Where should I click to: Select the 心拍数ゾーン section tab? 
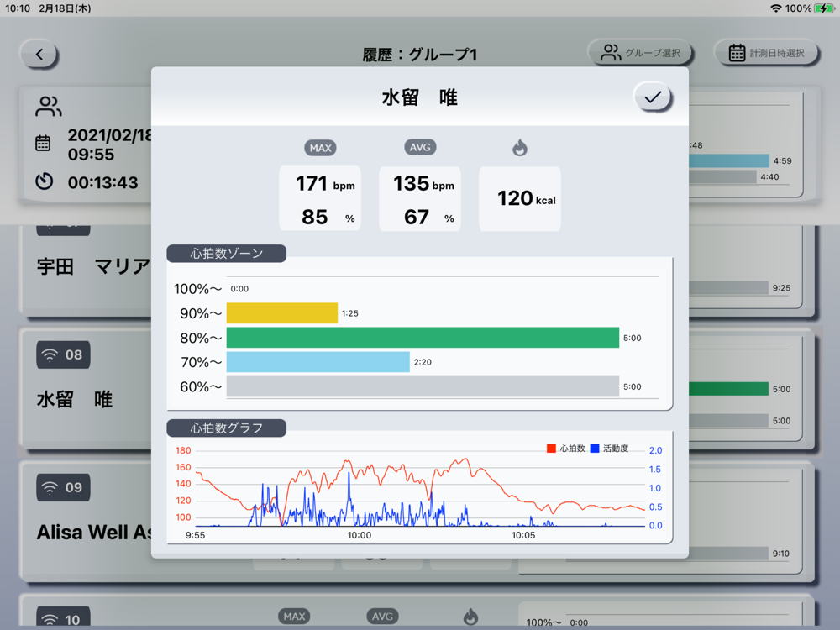coord(227,253)
